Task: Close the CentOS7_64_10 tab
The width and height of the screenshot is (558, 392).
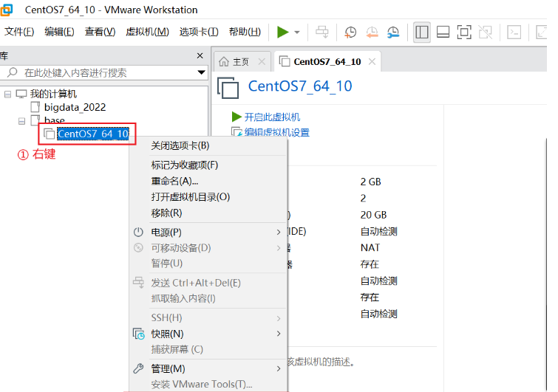Action: 372,61
